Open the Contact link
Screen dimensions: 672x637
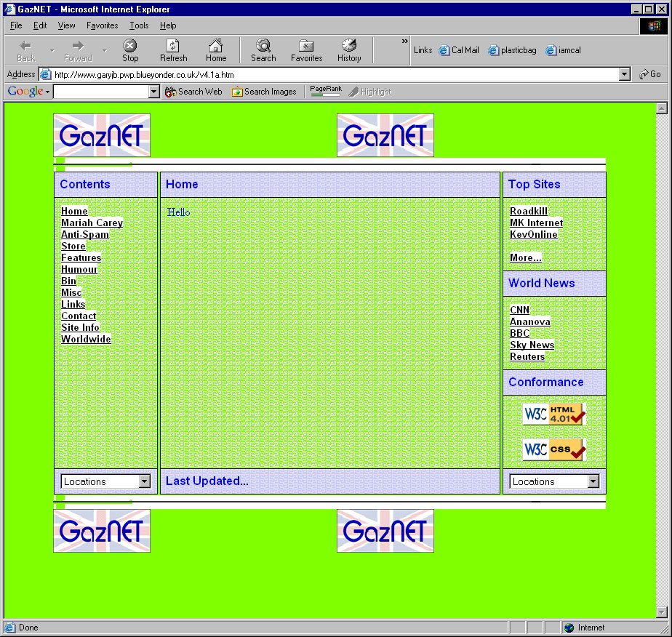[x=79, y=316]
